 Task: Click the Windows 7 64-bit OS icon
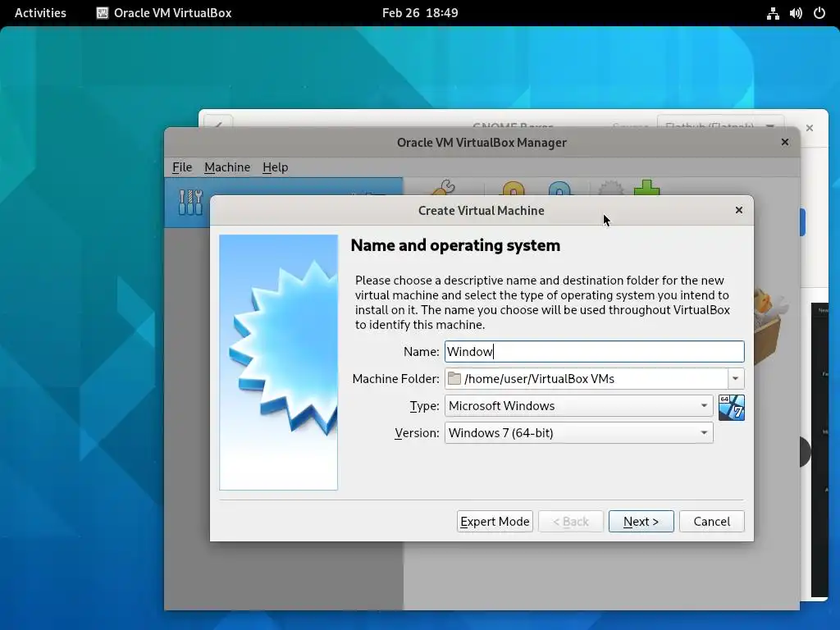click(731, 408)
